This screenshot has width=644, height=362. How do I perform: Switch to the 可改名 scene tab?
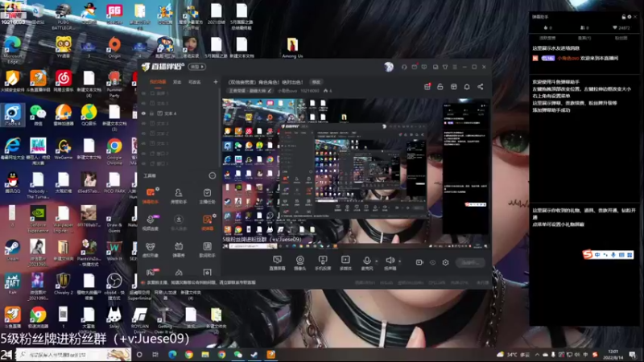194,82
